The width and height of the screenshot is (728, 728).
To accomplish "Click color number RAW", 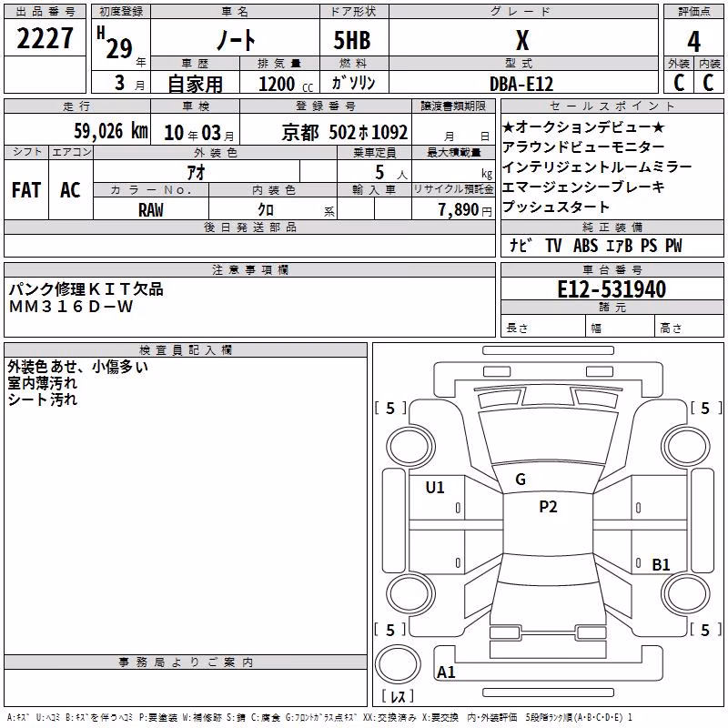I will click(x=151, y=210).
